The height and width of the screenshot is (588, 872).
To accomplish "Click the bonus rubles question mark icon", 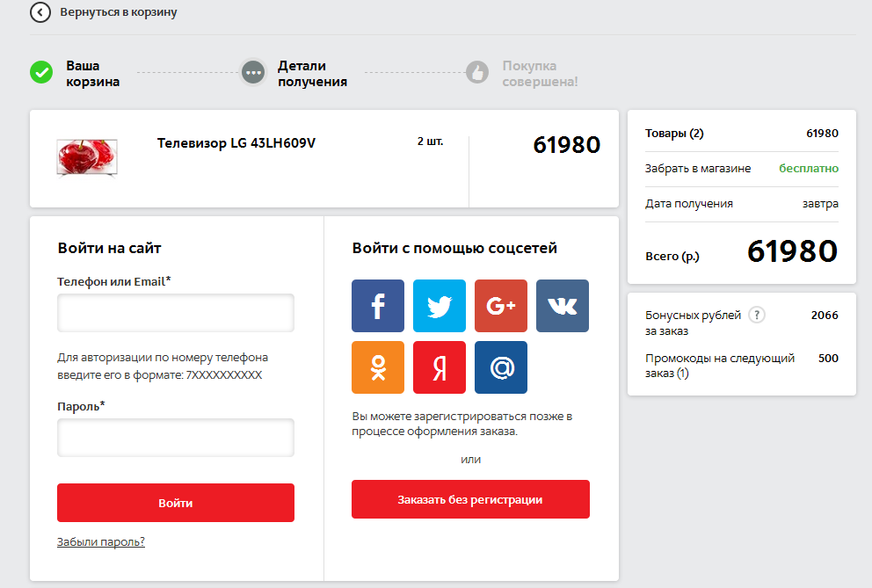I will (x=756, y=315).
